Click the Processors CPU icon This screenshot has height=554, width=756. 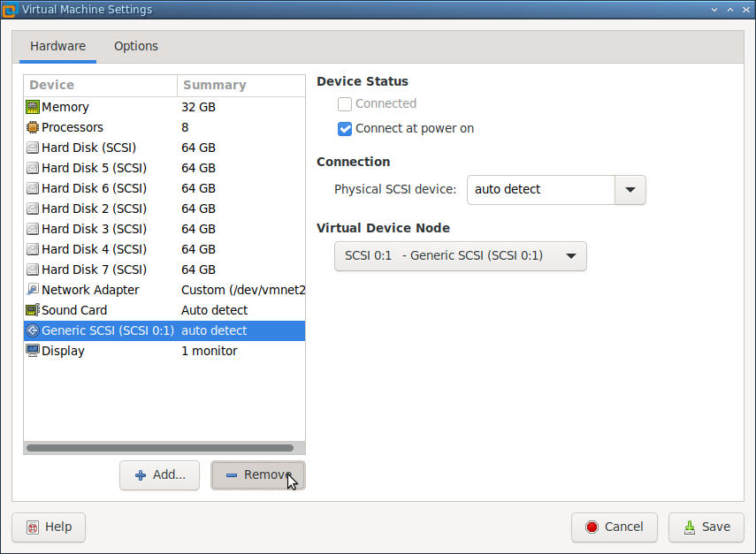tap(33, 127)
